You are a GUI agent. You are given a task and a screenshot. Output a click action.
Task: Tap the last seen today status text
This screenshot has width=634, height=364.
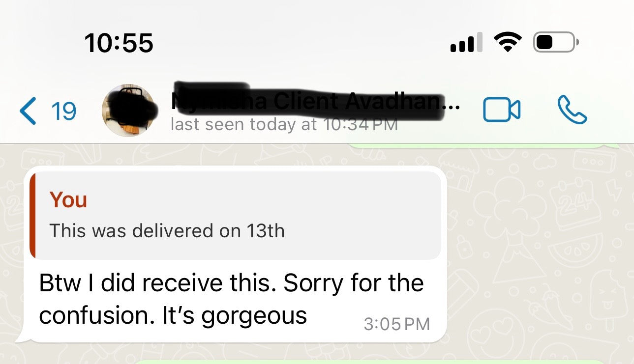click(x=284, y=124)
